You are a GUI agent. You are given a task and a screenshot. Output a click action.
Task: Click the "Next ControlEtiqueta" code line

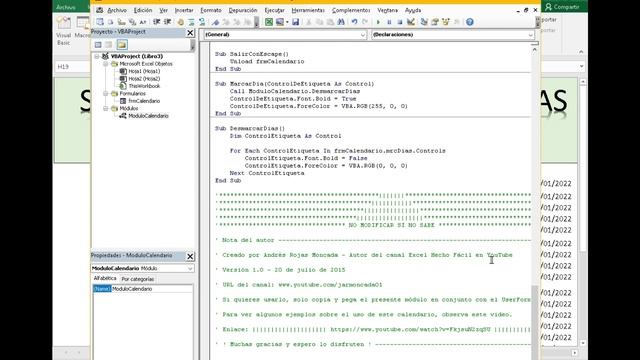point(267,173)
